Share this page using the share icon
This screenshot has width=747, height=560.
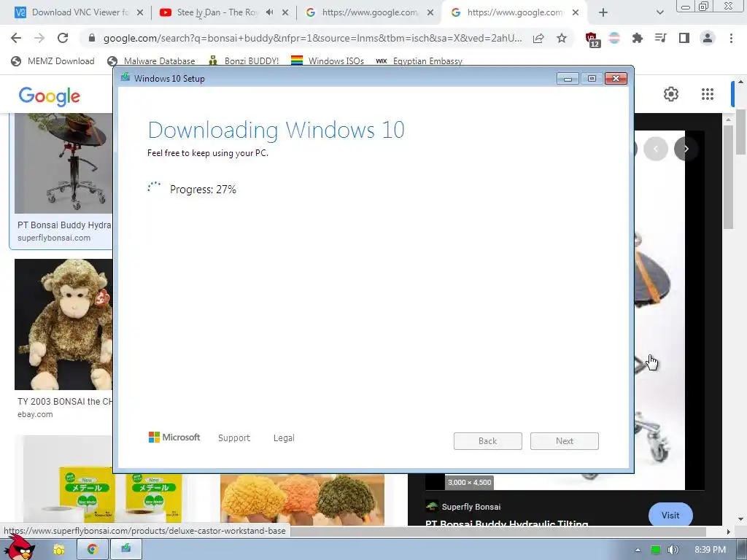(538, 38)
